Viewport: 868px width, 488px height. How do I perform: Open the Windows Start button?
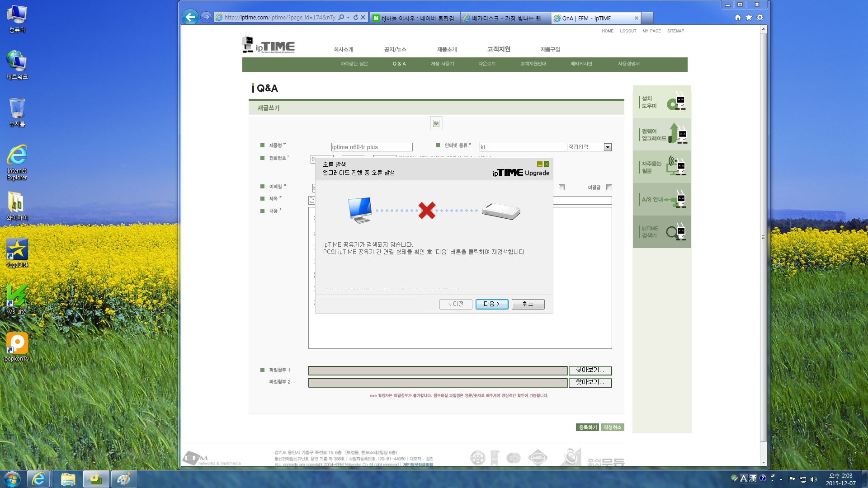(x=12, y=479)
